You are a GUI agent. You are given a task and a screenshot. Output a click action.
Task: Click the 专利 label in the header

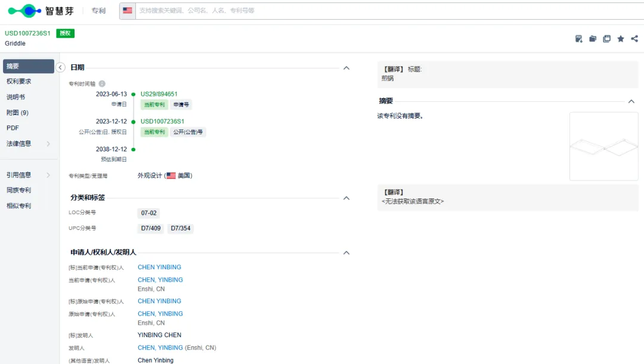pos(98,11)
